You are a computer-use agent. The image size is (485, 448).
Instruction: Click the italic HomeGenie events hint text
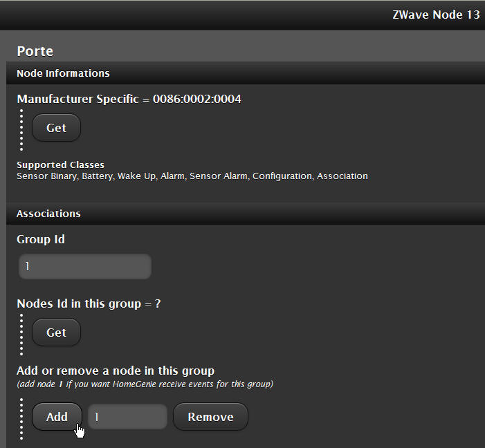pyautogui.click(x=145, y=384)
